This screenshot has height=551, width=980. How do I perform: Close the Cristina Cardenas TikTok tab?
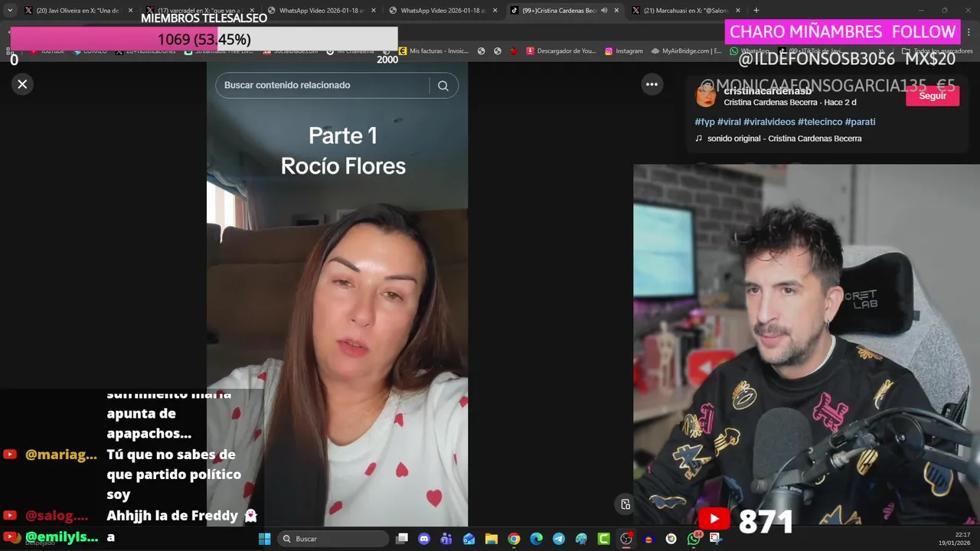616,11
